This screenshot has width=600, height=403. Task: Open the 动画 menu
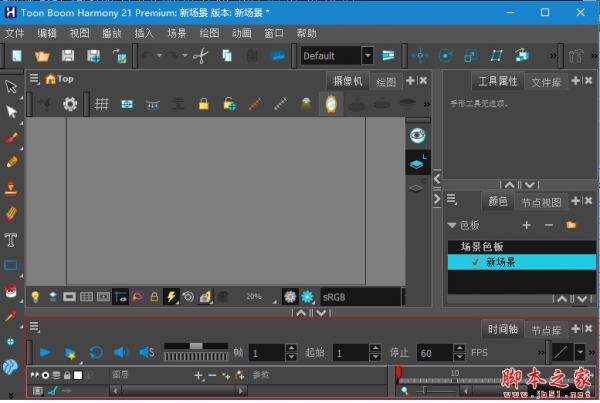(241, 33)
